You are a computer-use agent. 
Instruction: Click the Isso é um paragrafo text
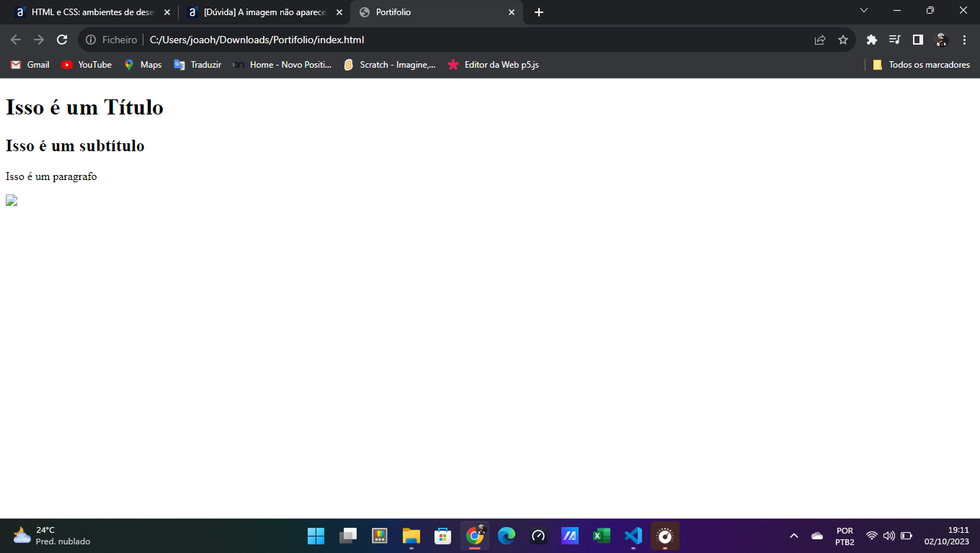click(51, 176)
